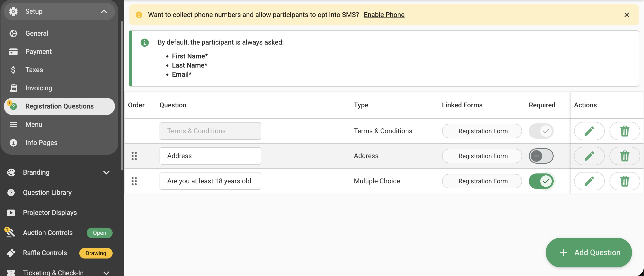Delete the Terms & Conditions question

625,131
